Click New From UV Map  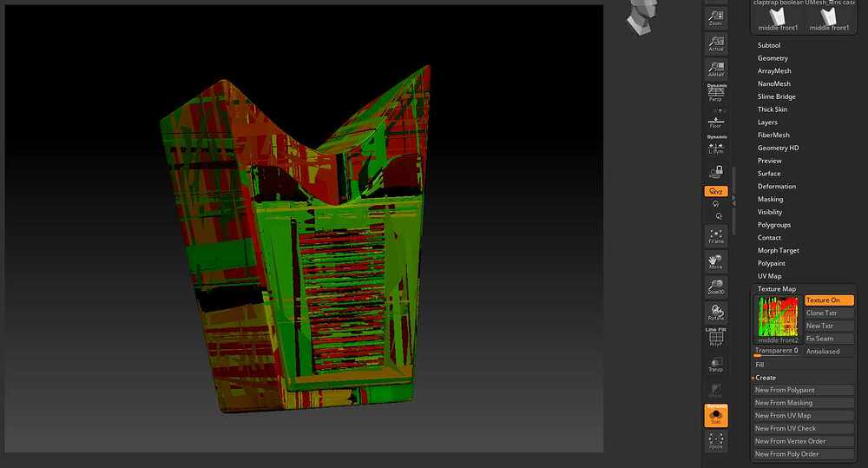click(804, 415)
